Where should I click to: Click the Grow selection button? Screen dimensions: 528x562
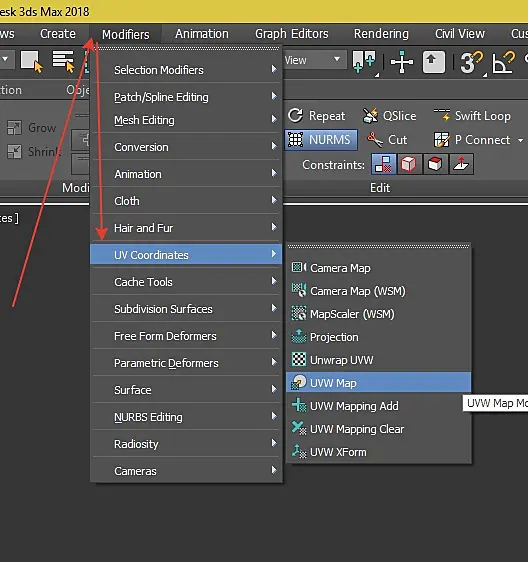(x=32, y=128)
